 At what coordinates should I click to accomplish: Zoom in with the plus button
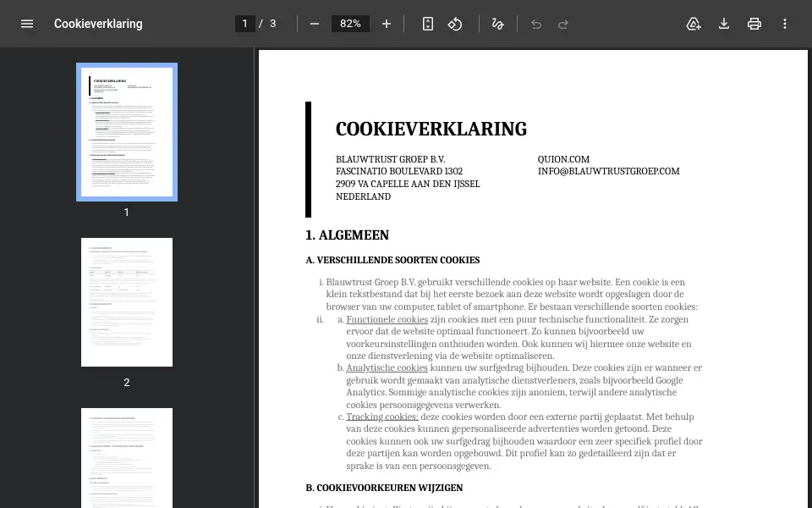pos(387,24)
